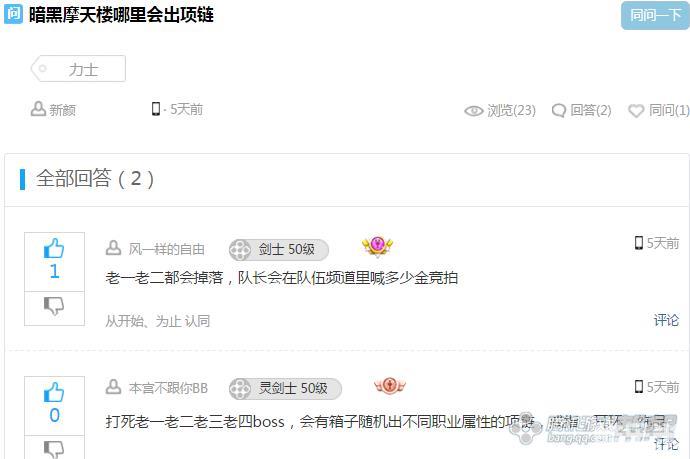Screen dimensions: 690x459
Task: Click the 全部回答 (2) heading
Action: pyautogui.click(x=95, y=179)
